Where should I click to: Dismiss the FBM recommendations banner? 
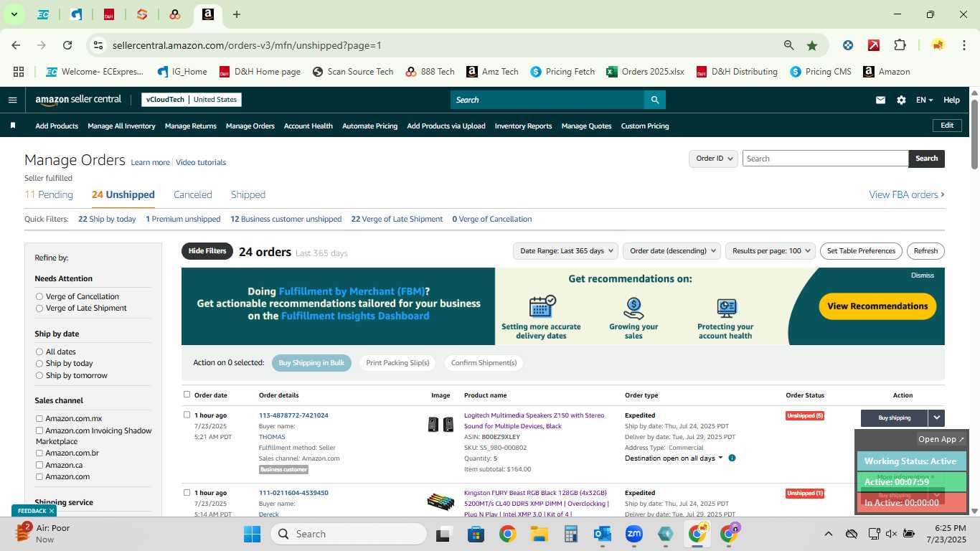923,275
